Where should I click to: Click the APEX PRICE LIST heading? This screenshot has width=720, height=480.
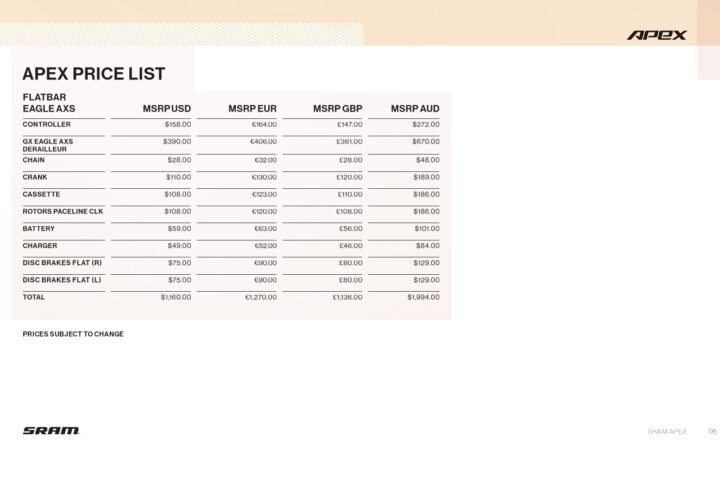94,73
